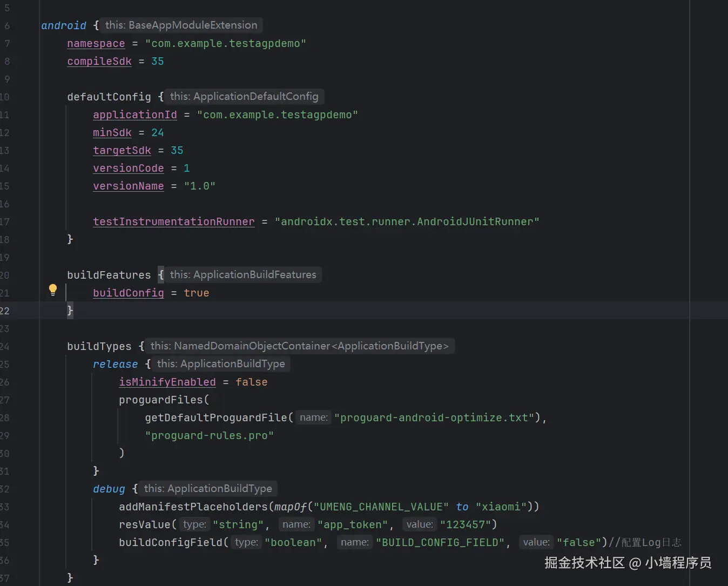Click the "123457" string value
The width and height of the screenshot is (728, 586).
coord(466,524)
